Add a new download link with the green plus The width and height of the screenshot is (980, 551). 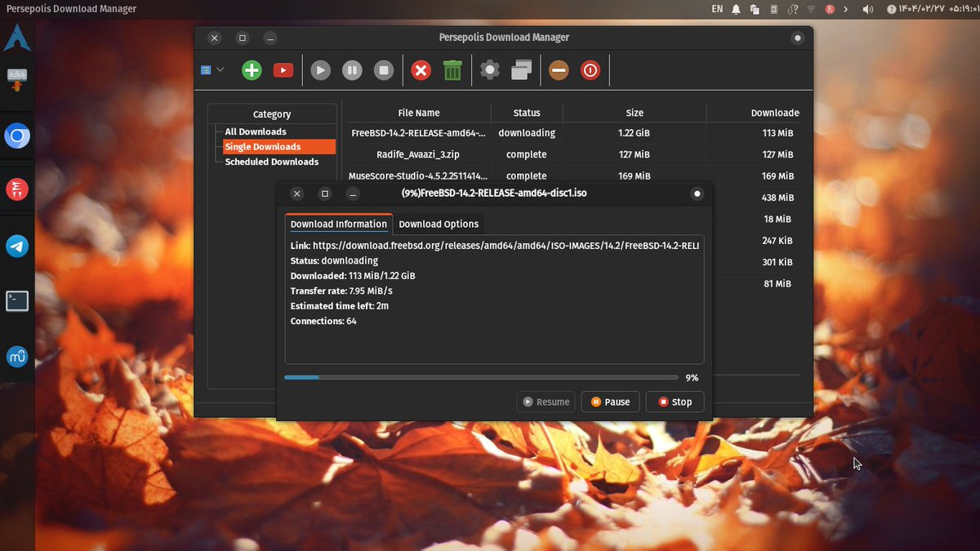pos(252,70)
